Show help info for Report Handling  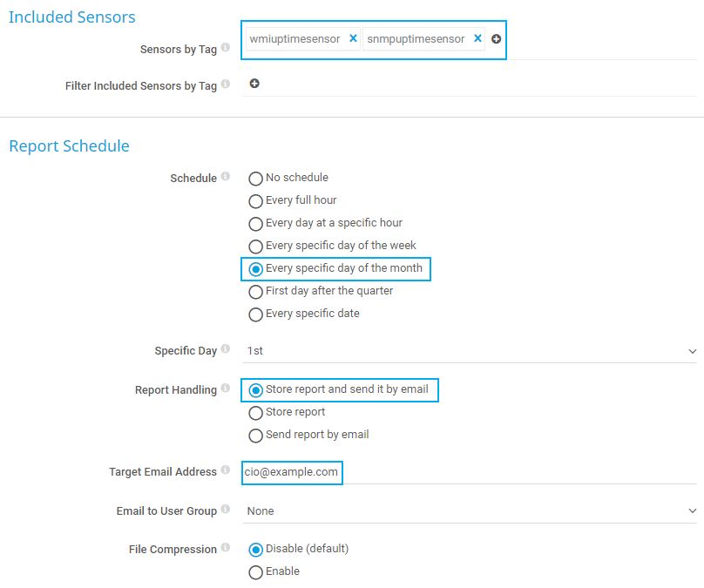[226, 389]
